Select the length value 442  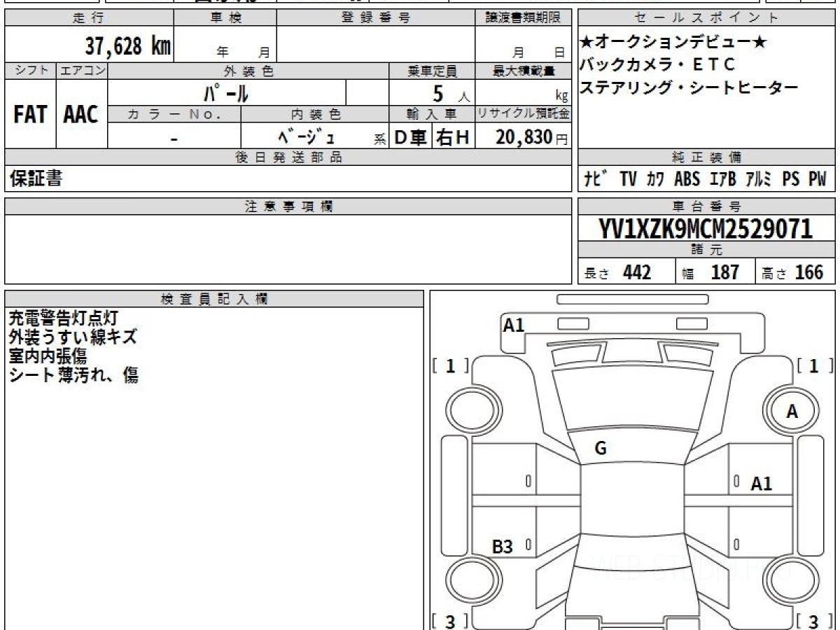coord(636,272)
